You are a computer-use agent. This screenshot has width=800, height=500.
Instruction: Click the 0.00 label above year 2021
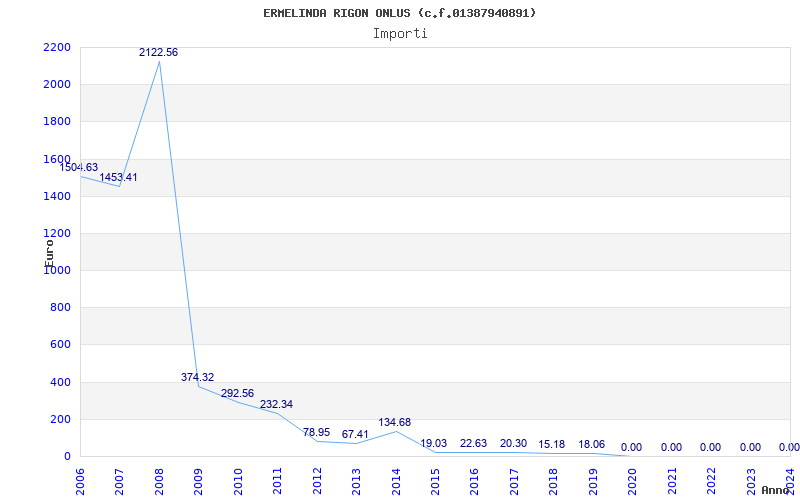[x=671, y=447]
